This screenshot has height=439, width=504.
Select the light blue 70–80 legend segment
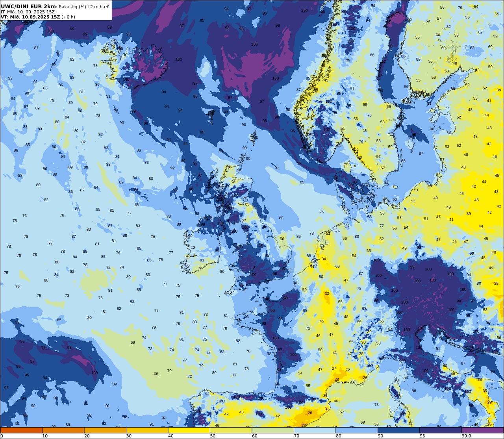pos(315,430)
